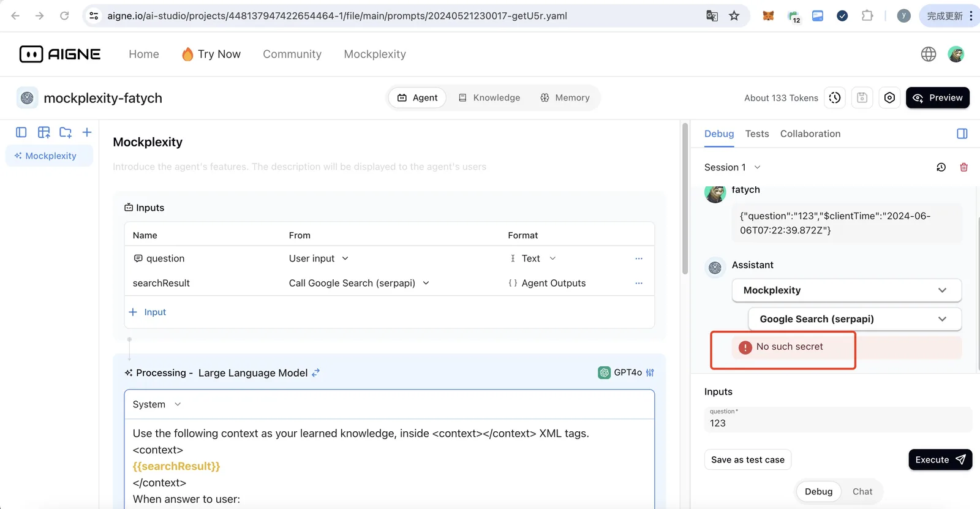The height and width of the screenshot is (509, 980).
Task: Open the browser extensions puzzle icon
Action: pyautogui.click(x=867, y=16)
